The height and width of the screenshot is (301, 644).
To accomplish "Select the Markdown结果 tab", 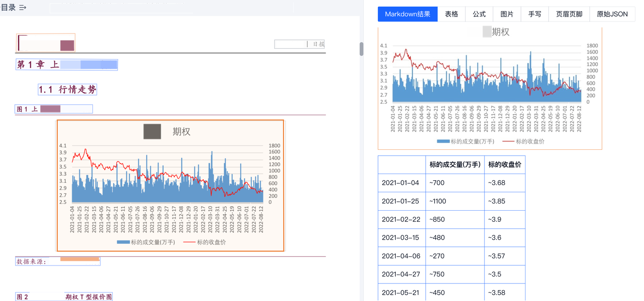I will point(407,14).
